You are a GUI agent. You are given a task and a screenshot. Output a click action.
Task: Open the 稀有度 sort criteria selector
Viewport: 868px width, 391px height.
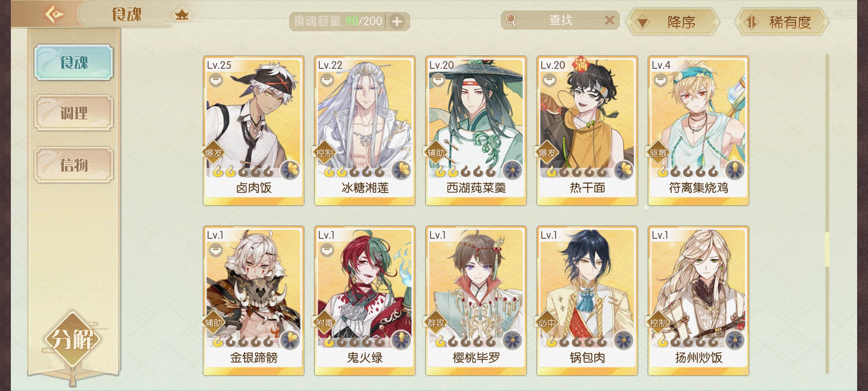tap(781, 22)
